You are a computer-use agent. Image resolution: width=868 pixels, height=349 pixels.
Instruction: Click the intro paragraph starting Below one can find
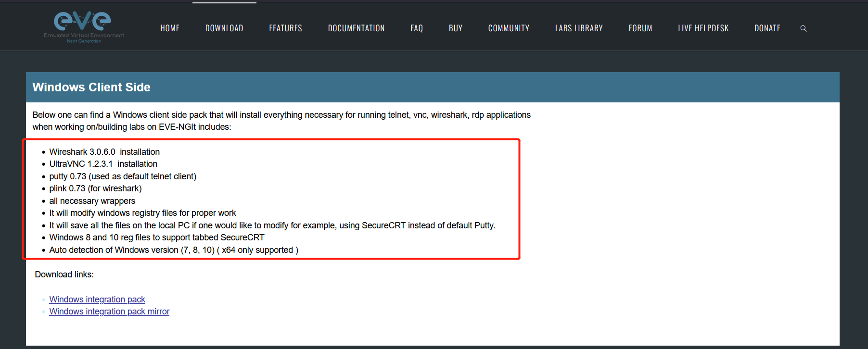tap(281, 121)
